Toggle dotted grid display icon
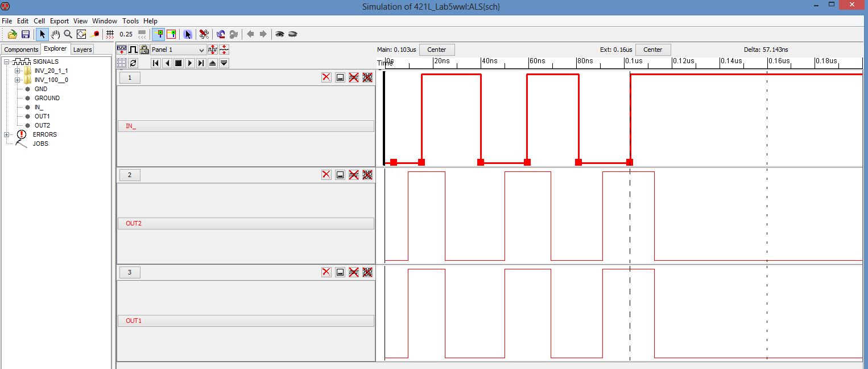This screenshot has height=369, width=868. pos(122,63)
